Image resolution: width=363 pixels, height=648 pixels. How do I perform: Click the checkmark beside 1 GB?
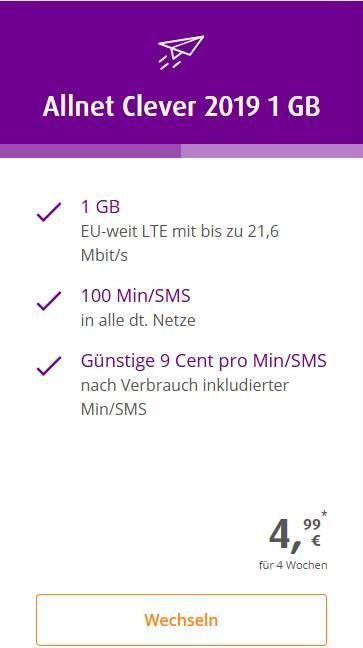[x=49, y=212]
